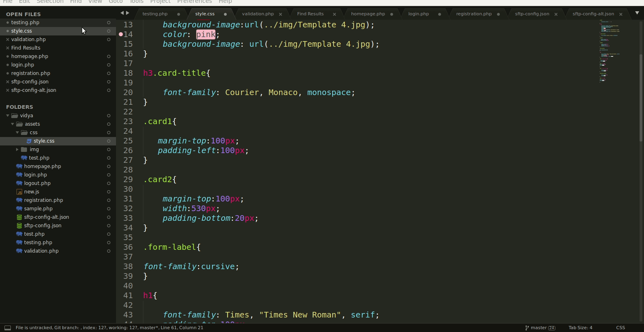Close the validation.php tab
The image size is (644, 332).
tap(280, 14)
